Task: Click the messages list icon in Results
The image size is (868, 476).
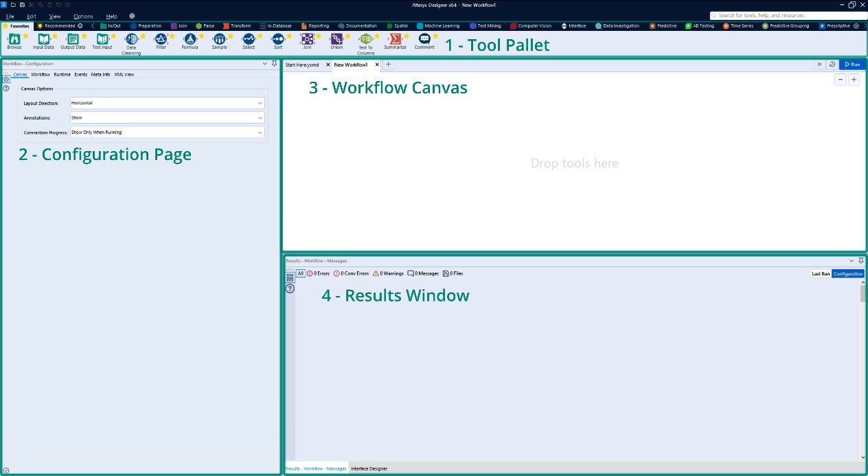Action: (290, 277)
